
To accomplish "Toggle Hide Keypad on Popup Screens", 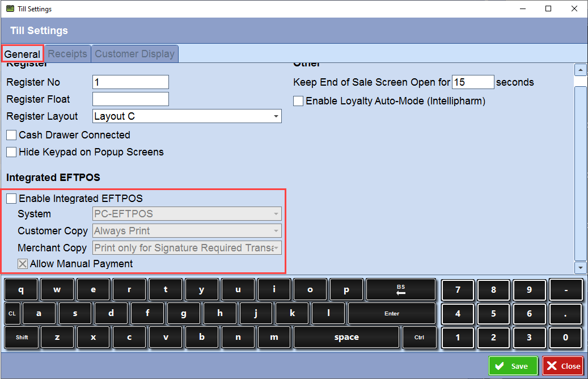I will 11,152.
